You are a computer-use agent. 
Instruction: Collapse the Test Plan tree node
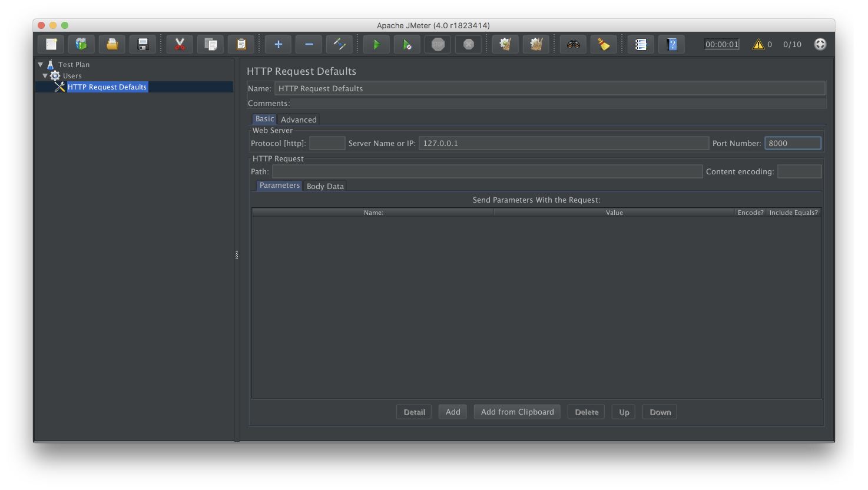[x=40, y=64]
